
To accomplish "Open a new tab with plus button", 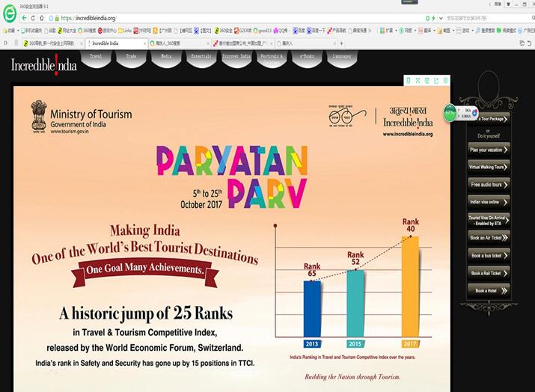I will (341, 43).
